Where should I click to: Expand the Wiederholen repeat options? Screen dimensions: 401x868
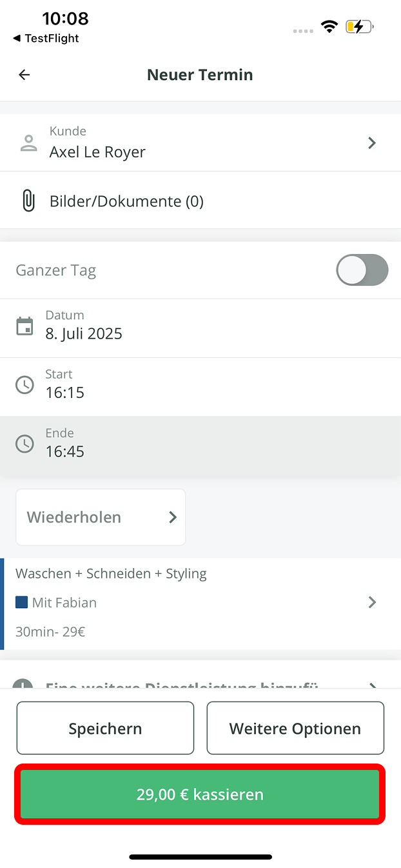click(101, 517)
